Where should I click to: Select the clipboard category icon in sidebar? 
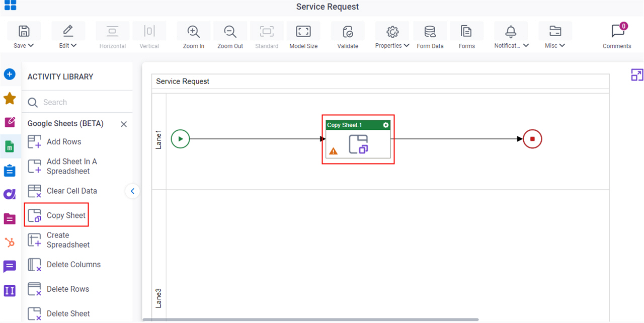pos(10,171)
